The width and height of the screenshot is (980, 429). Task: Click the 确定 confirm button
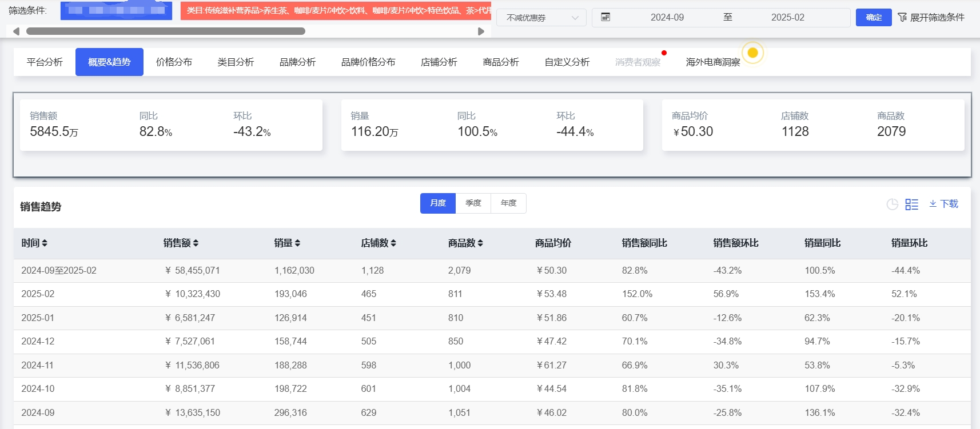pyautogui.click(x=874, y=17)
